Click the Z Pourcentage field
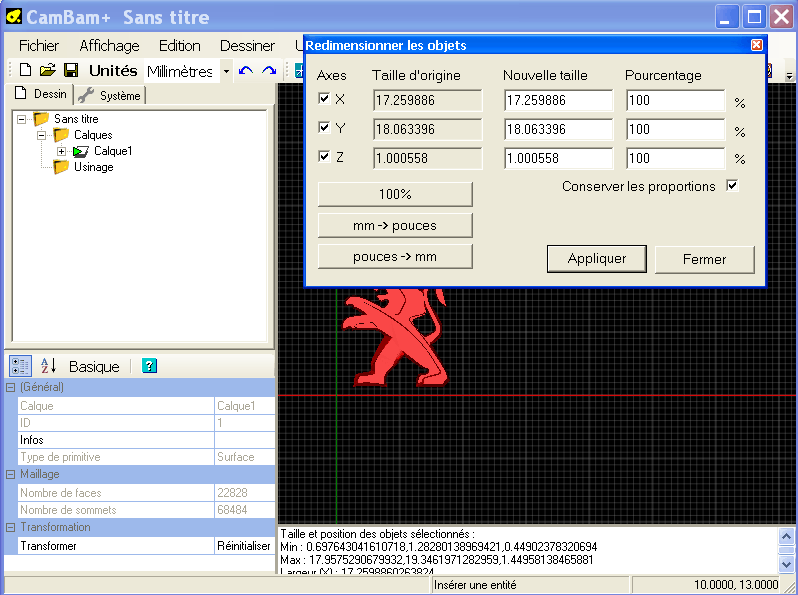798x595 pixels. pyautogui.click(x=675, y=158)
